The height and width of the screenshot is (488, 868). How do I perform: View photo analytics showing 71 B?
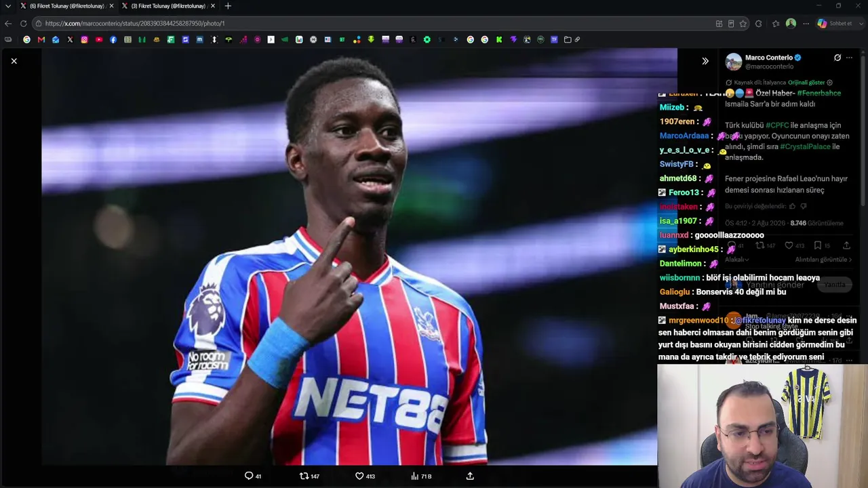[x=421, y=476]
